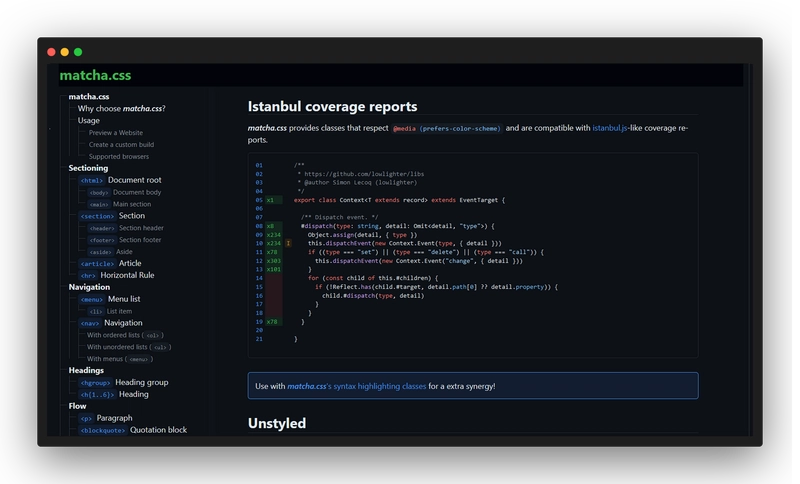Click x78 coverage count on line 19
The height and width of the screenshot is (484, 800).
(x=273, y=322)
